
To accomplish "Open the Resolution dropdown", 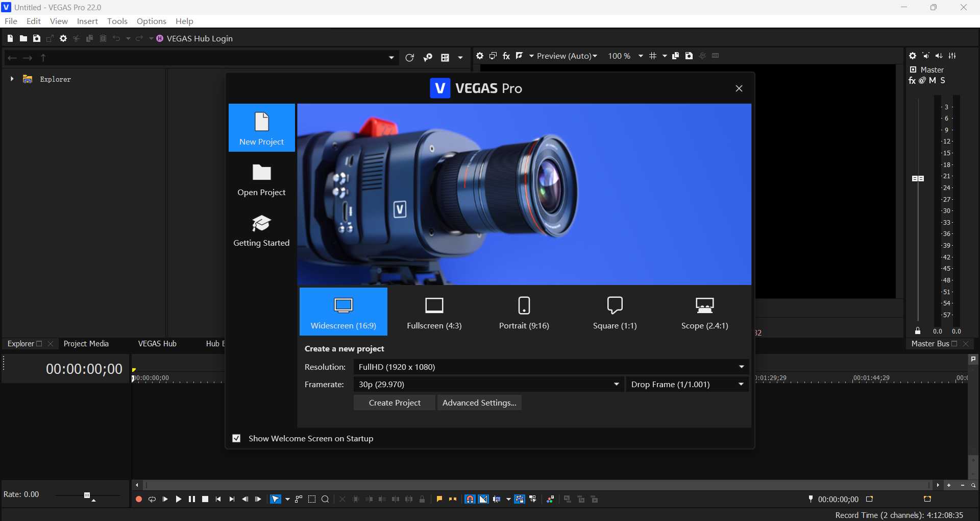I will point(551,367).
